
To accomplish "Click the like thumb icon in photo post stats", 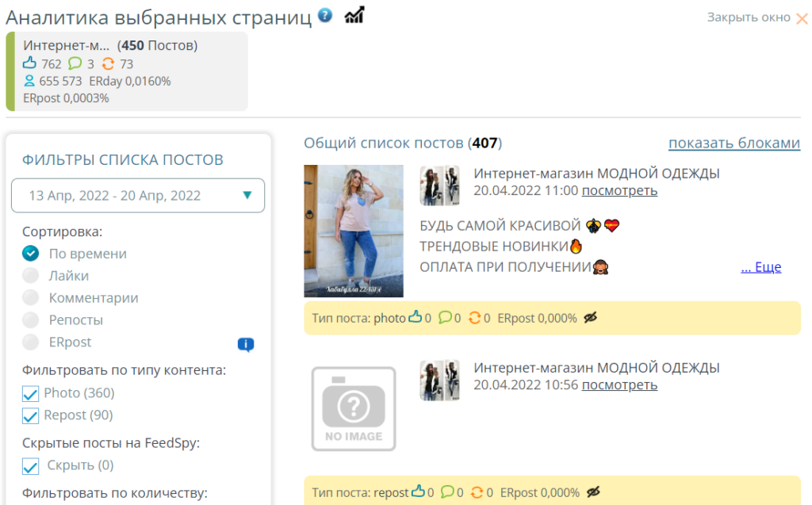I will point(416,318).
